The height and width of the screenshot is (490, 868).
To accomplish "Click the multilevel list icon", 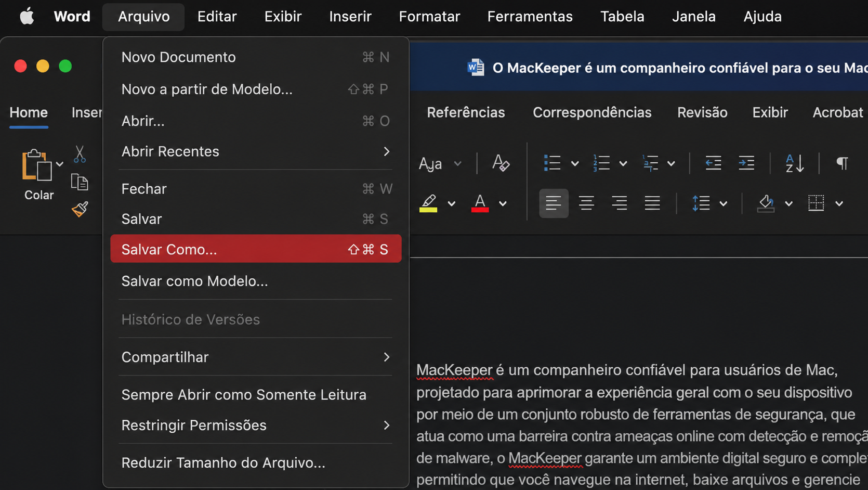I will pos(650,163).
